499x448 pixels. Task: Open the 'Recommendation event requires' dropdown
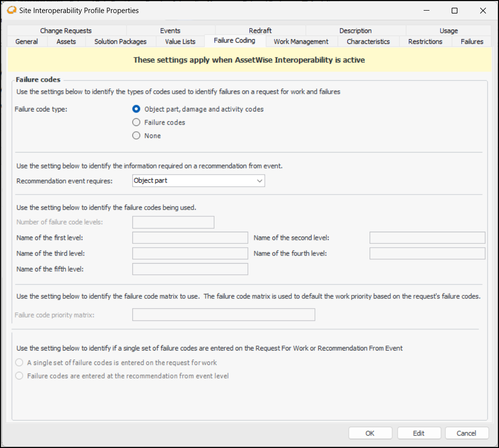pyautogui.click(x=199, y=181)
